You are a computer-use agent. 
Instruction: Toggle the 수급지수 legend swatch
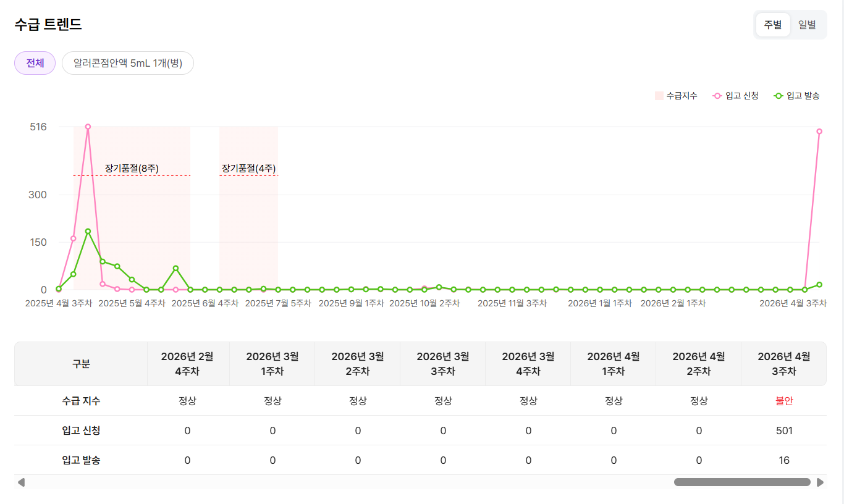pos(659,96)
